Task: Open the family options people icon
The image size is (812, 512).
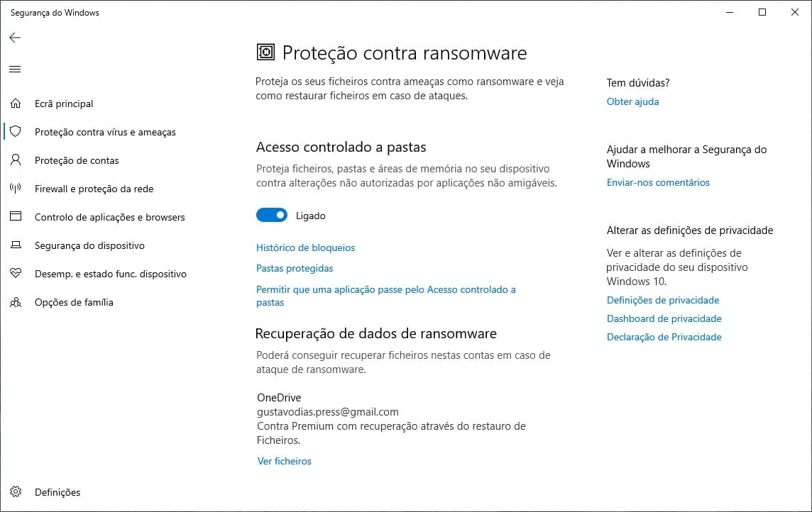Action: click(x=16, y=302)
